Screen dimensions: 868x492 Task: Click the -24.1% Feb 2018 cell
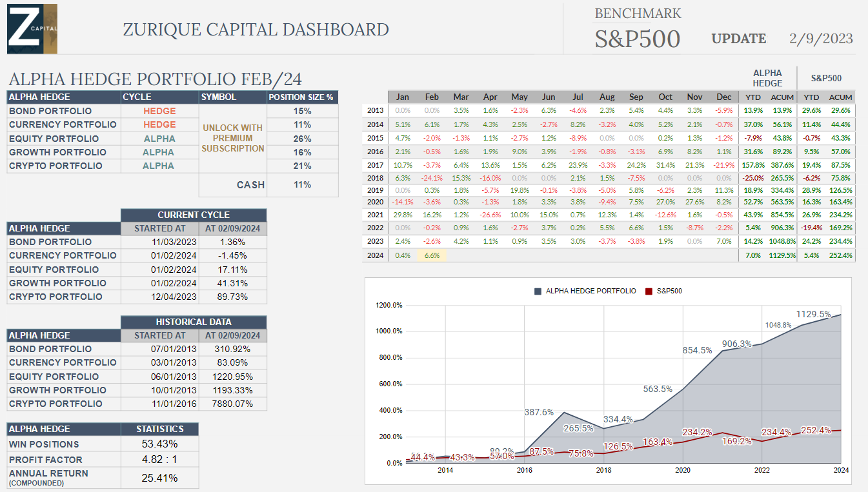click(432, 178)
